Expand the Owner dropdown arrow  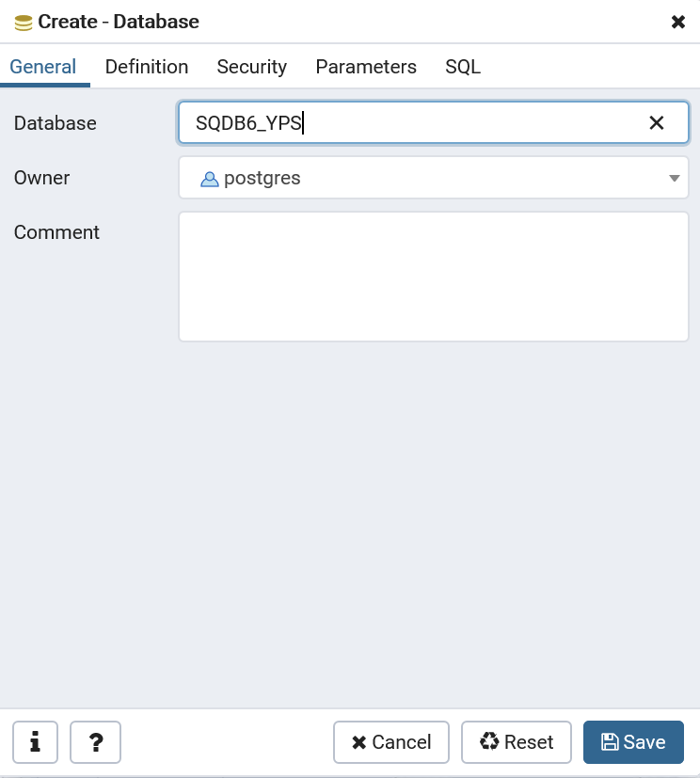tap(674, 179)
